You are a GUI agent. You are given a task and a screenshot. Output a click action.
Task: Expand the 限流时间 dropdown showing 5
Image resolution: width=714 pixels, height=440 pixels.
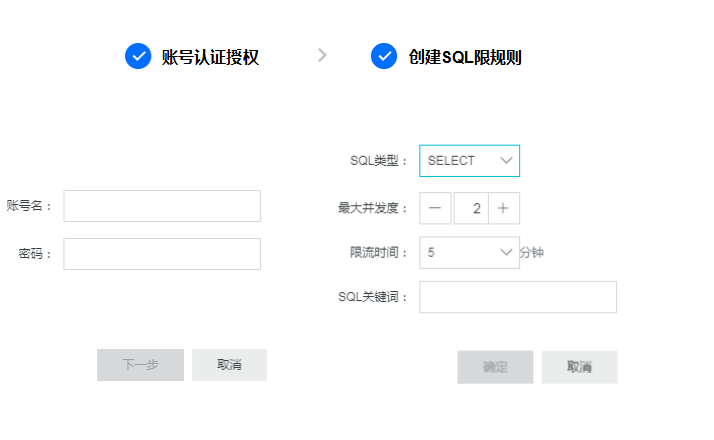click(469, 253)
